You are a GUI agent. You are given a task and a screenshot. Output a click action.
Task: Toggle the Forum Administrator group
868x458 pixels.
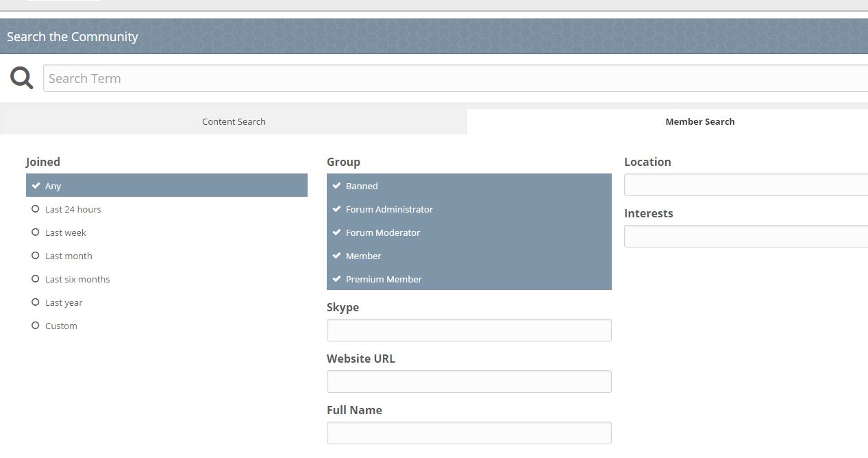(x=469, y=209)
